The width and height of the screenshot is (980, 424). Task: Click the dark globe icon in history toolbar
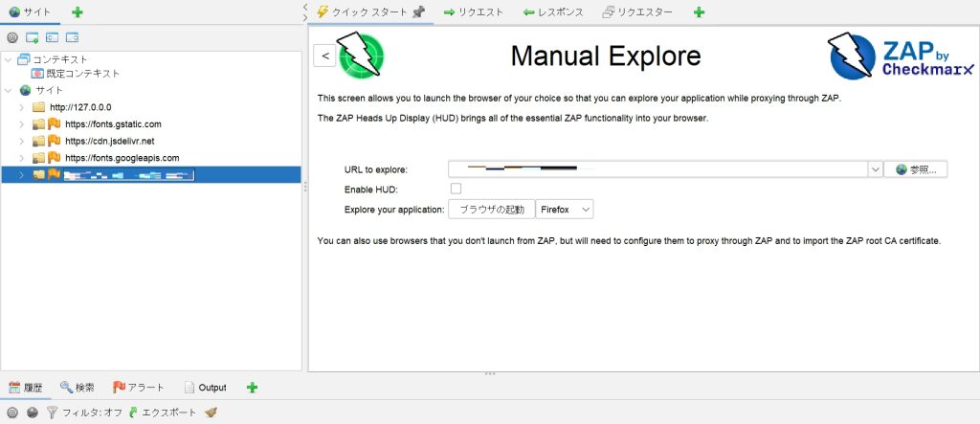tap(33, 413)
